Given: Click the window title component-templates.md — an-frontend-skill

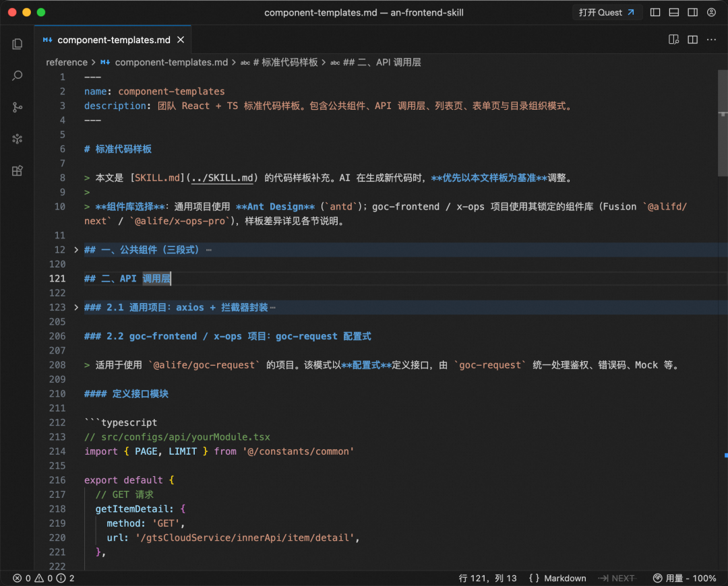Looking at the screenshot, I should (364, 13).
